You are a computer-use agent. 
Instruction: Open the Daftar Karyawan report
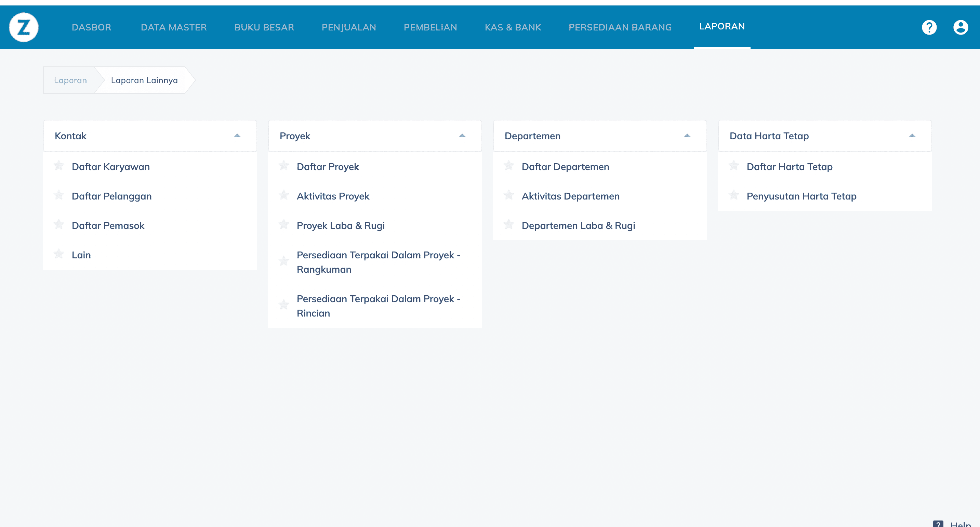click(x=111, y=167)
